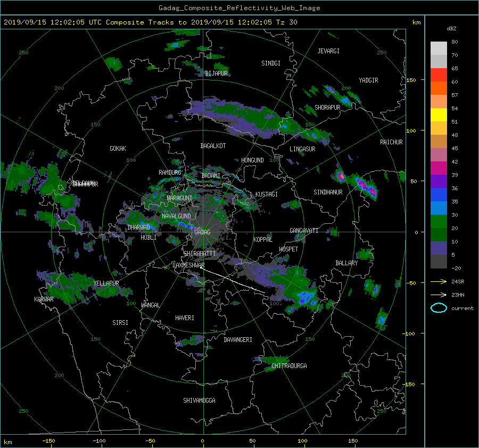The height and width of the screenshot is (448, 479).
Task: Pick the light gray 70-80 dBZ swatch
Action: 439,48
